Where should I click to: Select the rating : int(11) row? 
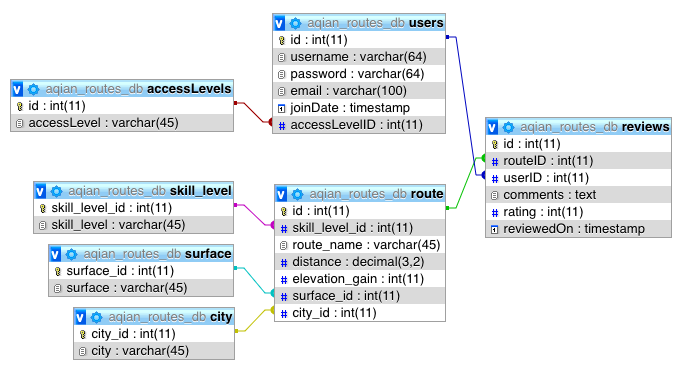[x=578, y=212]
